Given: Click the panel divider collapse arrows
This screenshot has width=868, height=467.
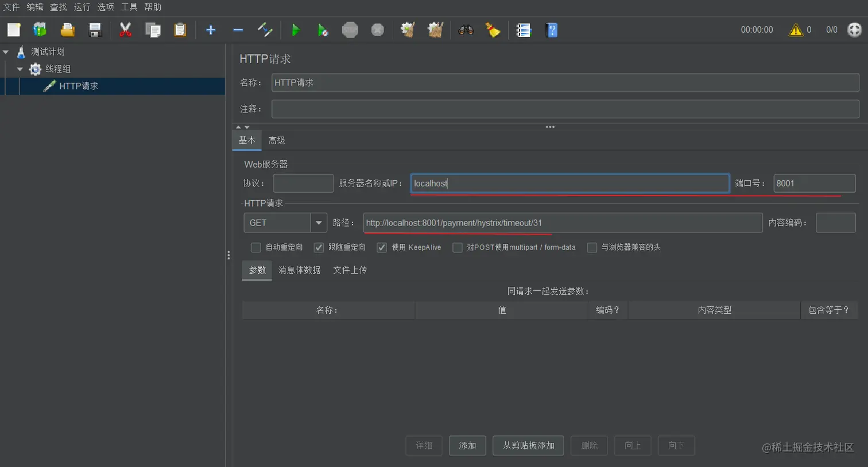Looking at the screenshot, I should 243,127.
